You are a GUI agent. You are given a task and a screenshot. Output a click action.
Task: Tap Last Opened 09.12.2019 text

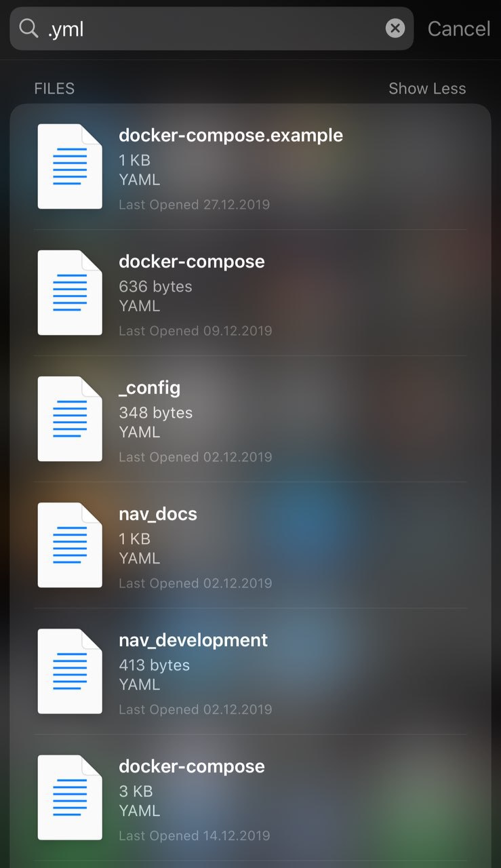(x=195, y=331)
